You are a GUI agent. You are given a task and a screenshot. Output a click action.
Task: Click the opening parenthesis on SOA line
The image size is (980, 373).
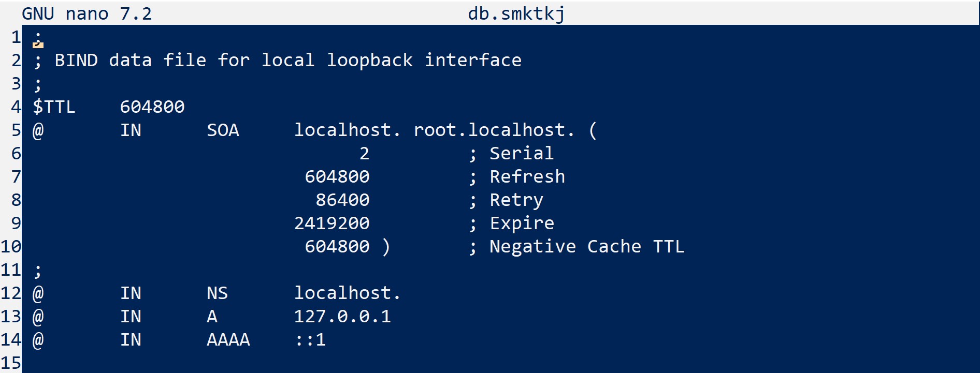593,130
